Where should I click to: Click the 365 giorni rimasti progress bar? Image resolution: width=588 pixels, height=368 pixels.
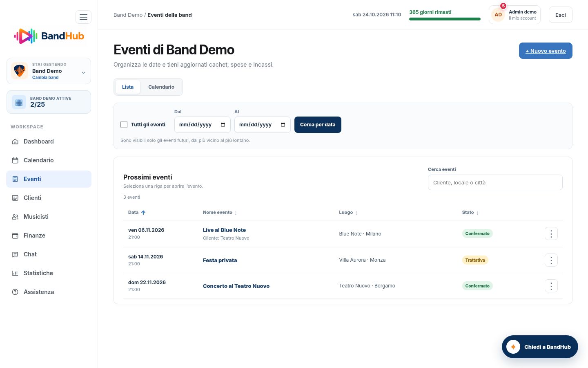point(445,19)
